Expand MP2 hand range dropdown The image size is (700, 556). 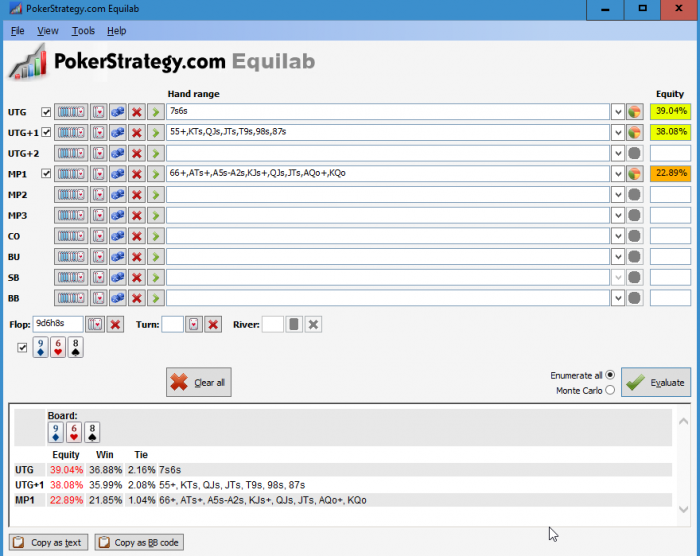tap(618, 194)
